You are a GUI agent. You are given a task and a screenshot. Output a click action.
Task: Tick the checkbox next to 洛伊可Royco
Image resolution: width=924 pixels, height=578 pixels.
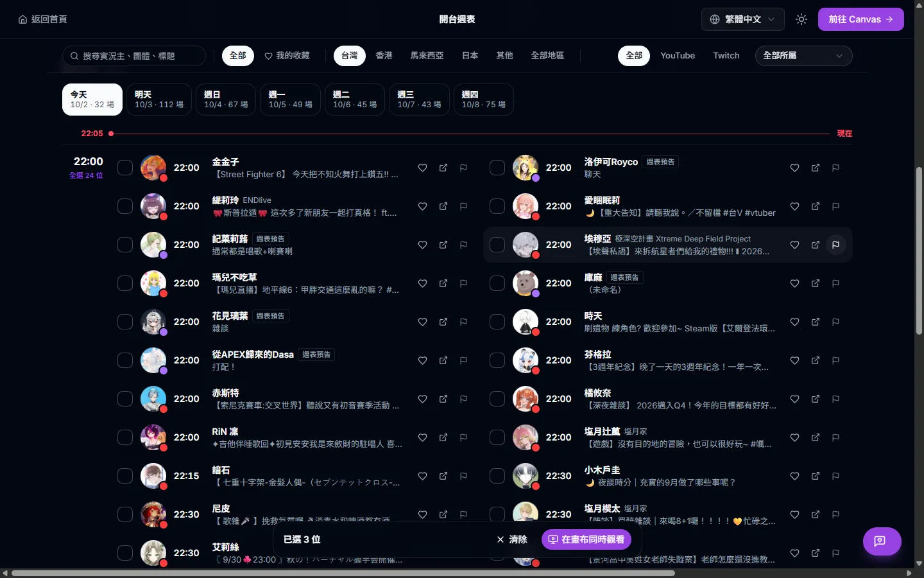click(x=497, y=168)
